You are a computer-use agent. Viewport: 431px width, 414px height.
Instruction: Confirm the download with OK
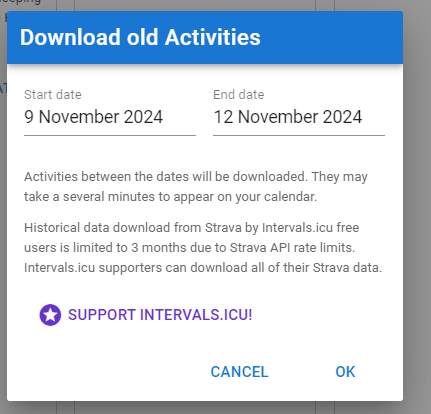[345, 372]
